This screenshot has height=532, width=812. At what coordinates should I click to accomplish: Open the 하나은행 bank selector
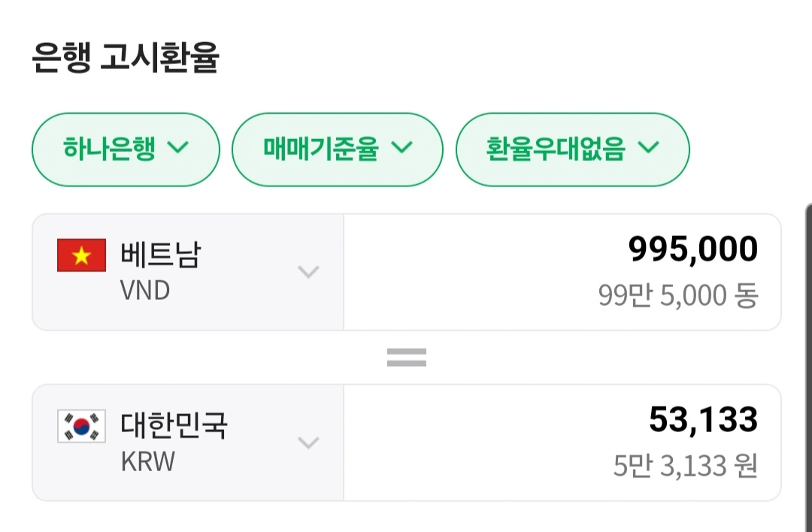pos(126,150)
